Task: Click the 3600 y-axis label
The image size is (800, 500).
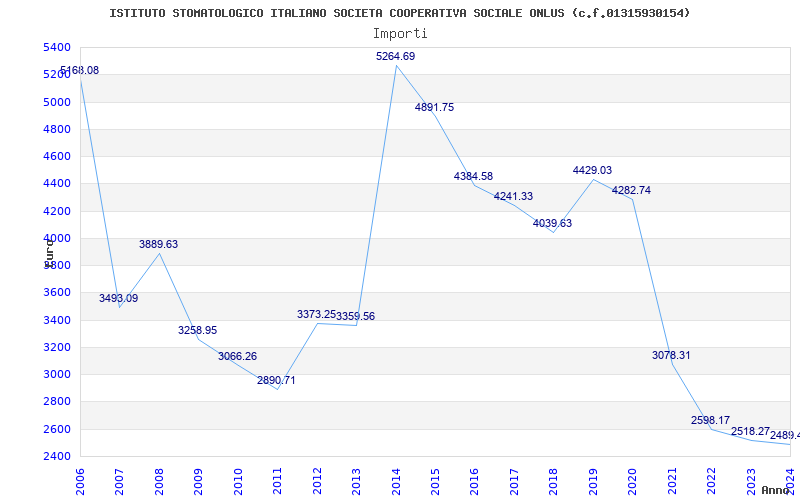Action: click(57, 292)
